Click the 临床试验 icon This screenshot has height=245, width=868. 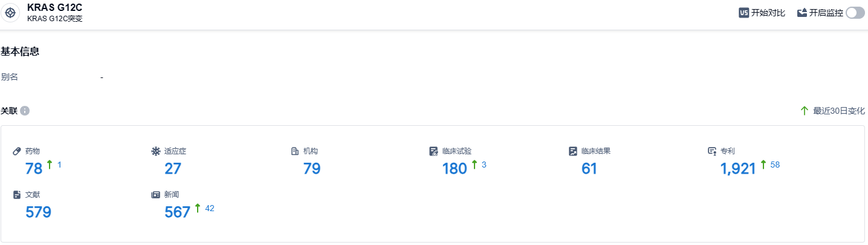point(433,151)
